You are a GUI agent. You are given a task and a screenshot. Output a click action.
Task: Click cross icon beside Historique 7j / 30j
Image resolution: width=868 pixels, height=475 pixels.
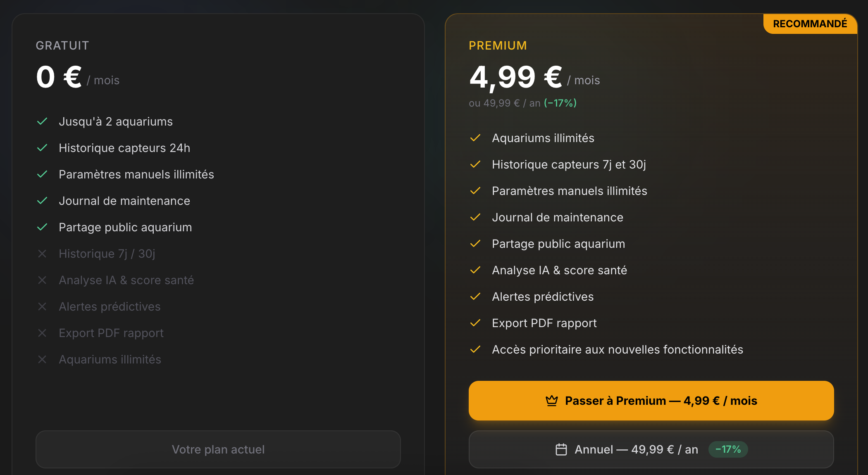click(x=42, y=254)
